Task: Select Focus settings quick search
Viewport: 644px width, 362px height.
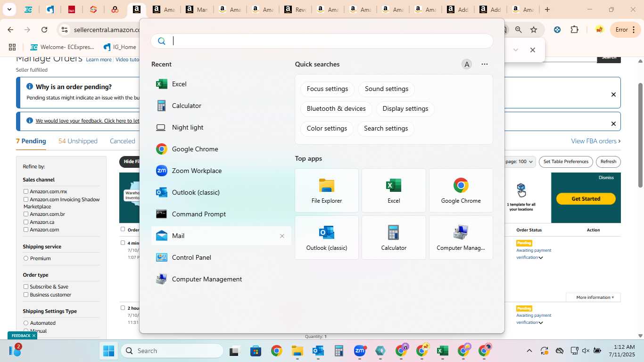Action: [327, 89]
